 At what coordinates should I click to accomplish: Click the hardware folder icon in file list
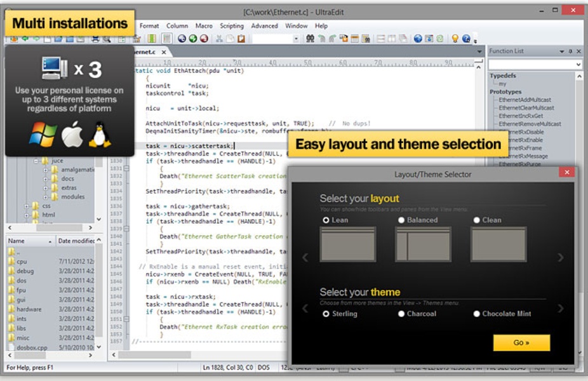pos(11,309)
